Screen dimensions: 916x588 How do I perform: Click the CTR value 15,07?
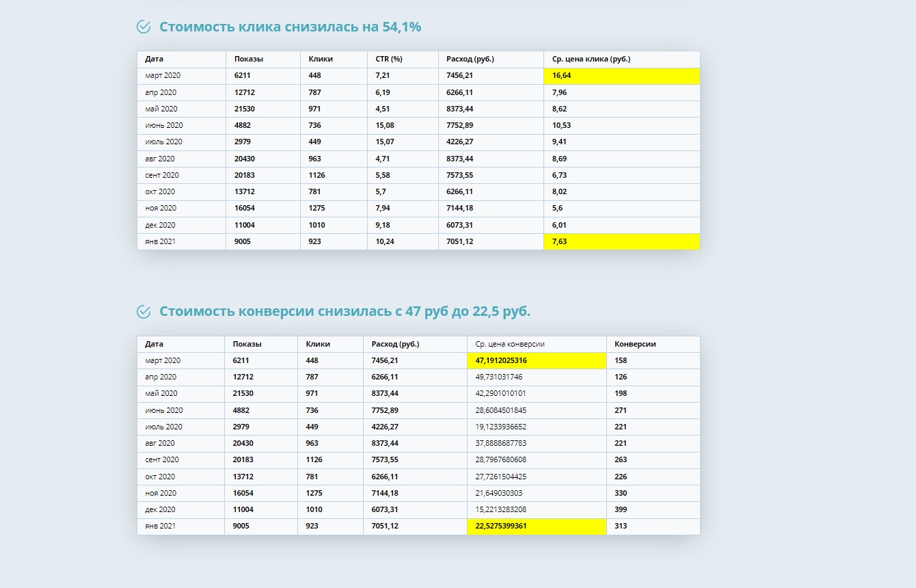coord(385,142)
